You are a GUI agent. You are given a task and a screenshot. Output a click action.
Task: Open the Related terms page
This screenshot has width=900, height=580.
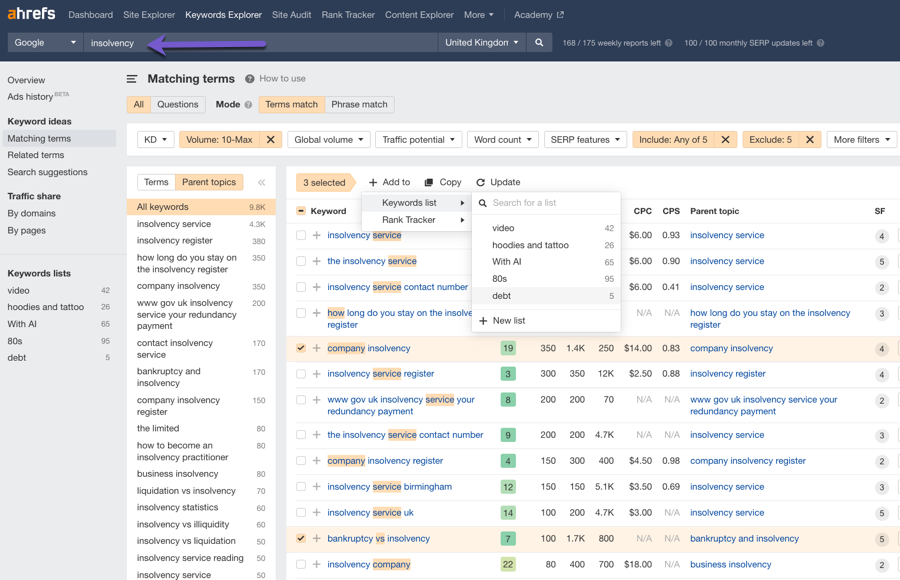(x=36, y=155)
